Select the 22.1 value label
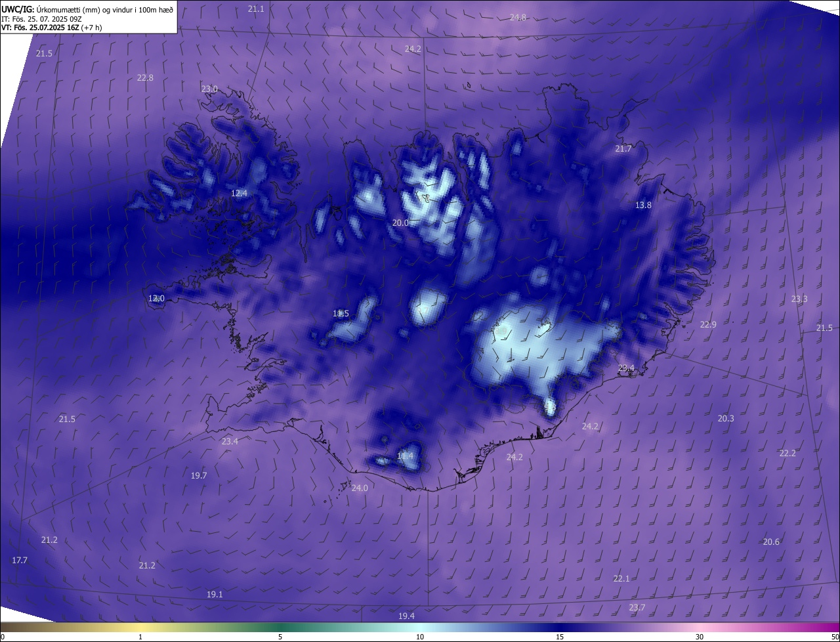This screenshot has width=840, height=642. pos(621,578)
